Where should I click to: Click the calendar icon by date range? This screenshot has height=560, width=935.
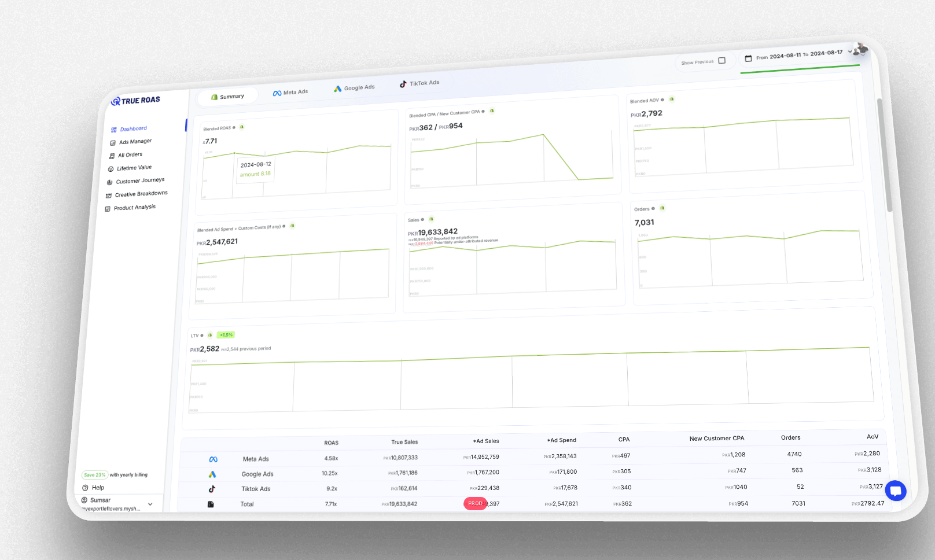click(748, 58)
